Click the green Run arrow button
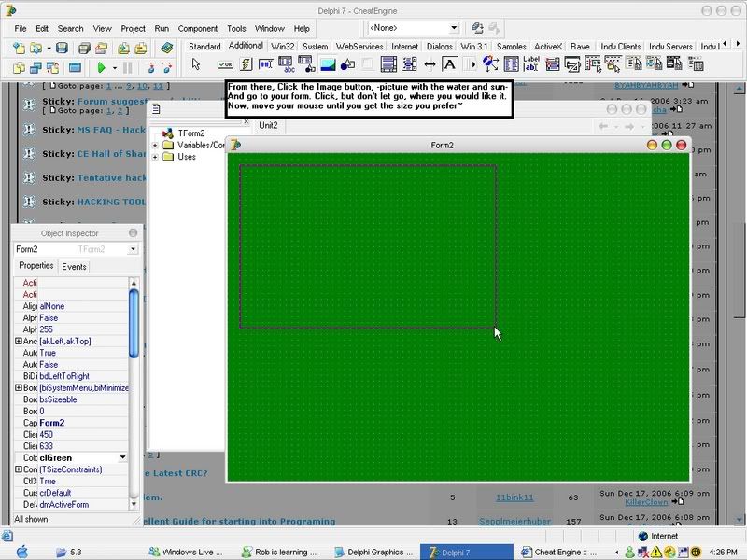 (x=101, y=67)
